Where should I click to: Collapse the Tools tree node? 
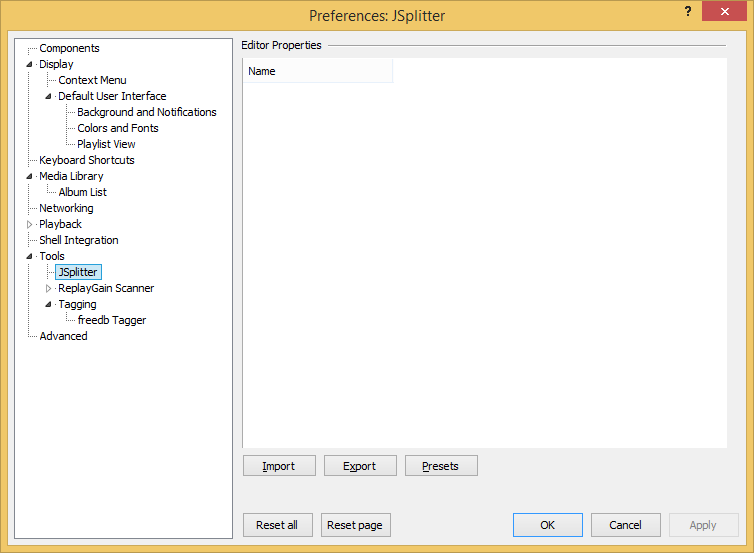tap(29, 256)
